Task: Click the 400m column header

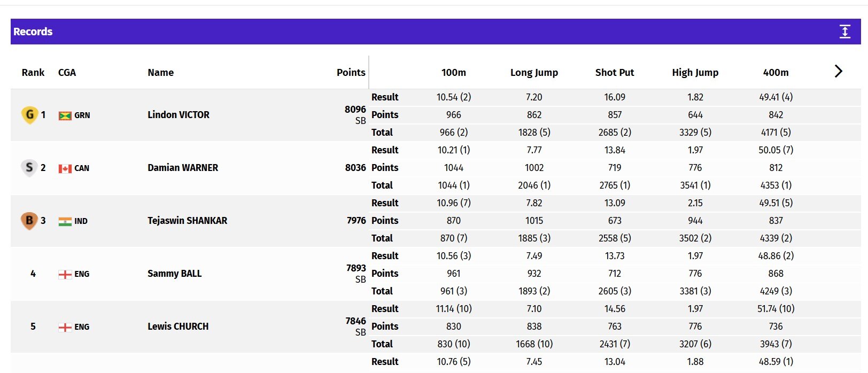Action: pyautogui.click(x=776, y=72)
